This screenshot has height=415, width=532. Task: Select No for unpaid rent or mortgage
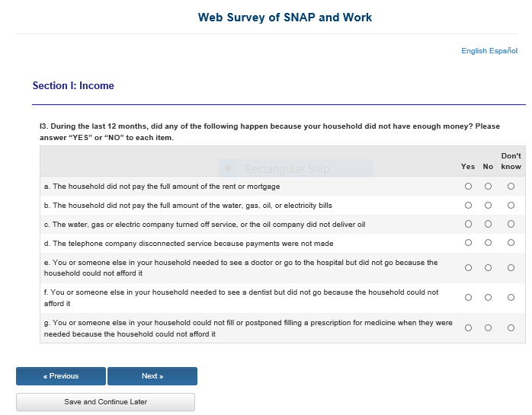(x=488, y=186)
